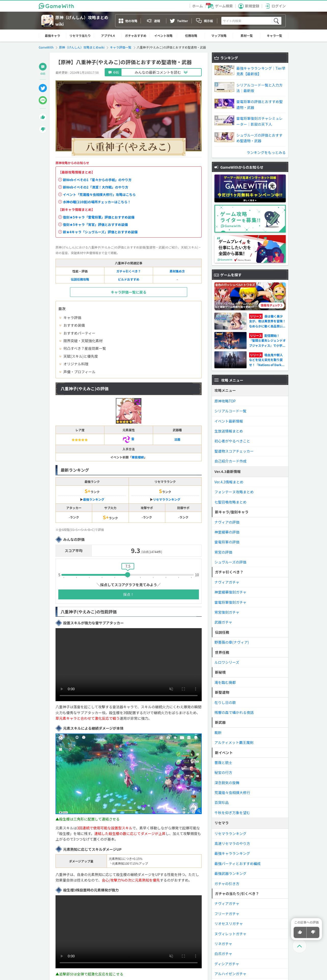Jump to 限界突破・天賦強化素材 in contents
The height and width of the screenshot is (980, 327).
pos(83,341)
